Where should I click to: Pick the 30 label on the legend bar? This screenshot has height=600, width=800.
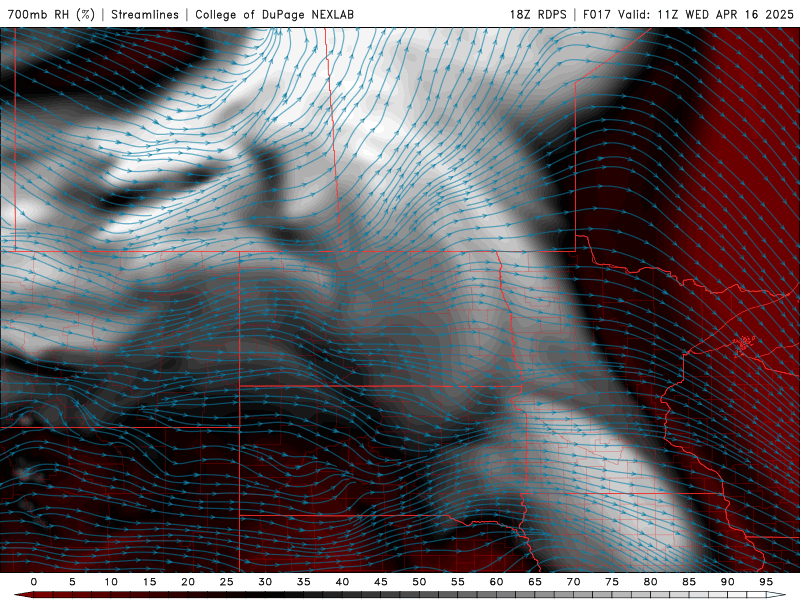(265, 582)
